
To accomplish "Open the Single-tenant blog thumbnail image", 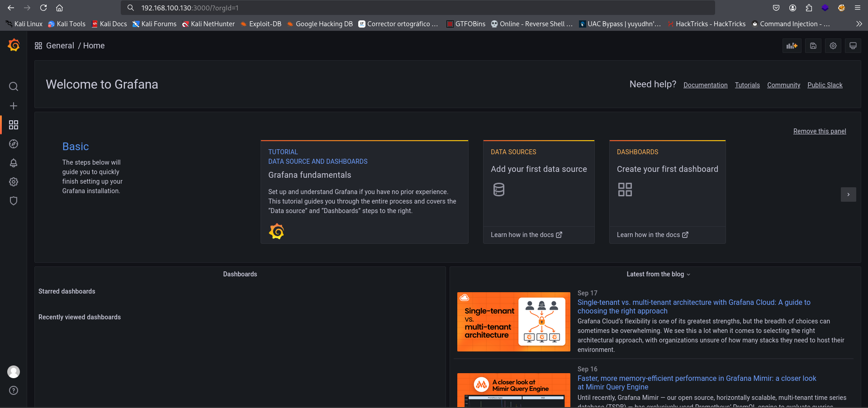I will pyautogui.click(x=513, y=322).
